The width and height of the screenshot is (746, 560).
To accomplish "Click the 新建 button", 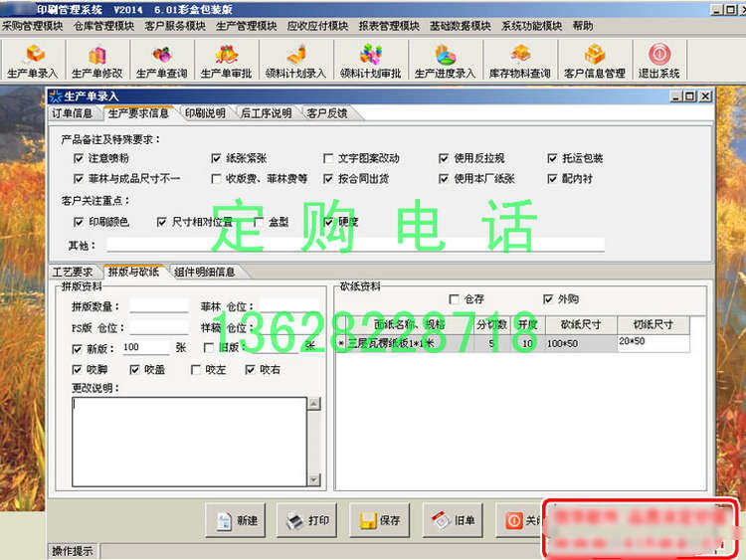I will pyautogui.click(x=236, y=520).
